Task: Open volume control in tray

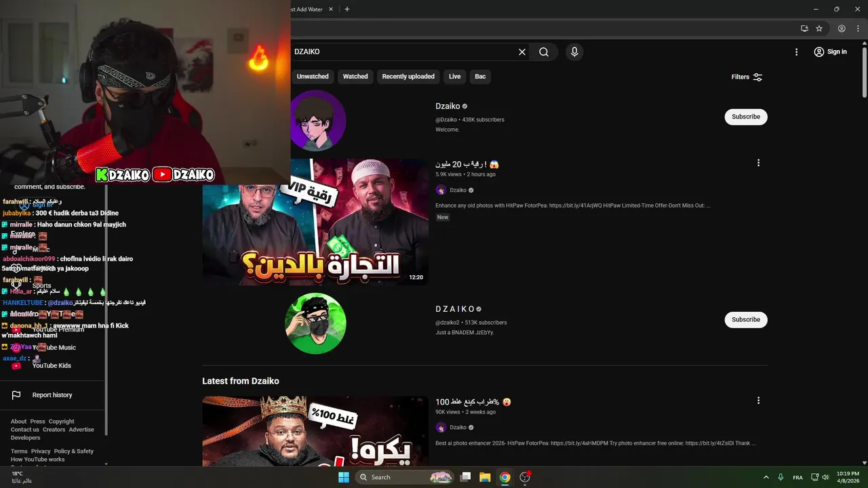Action: pyautogui.click(x=825, y=477)
